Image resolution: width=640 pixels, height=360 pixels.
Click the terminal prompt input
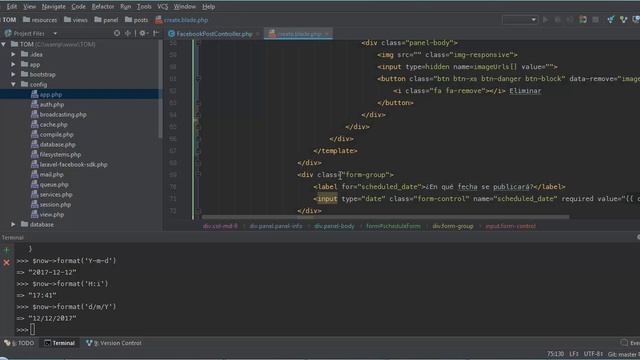click(33, 329)
